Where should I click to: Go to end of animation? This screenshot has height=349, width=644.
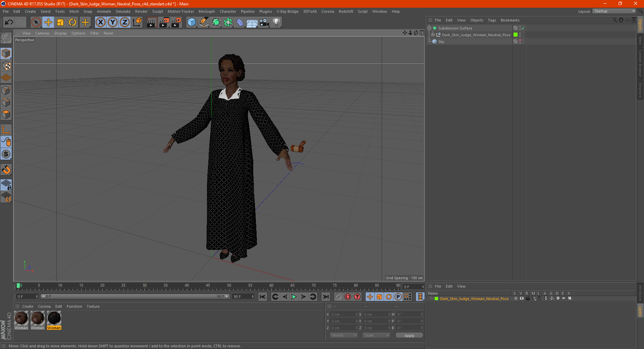(325, 297)
